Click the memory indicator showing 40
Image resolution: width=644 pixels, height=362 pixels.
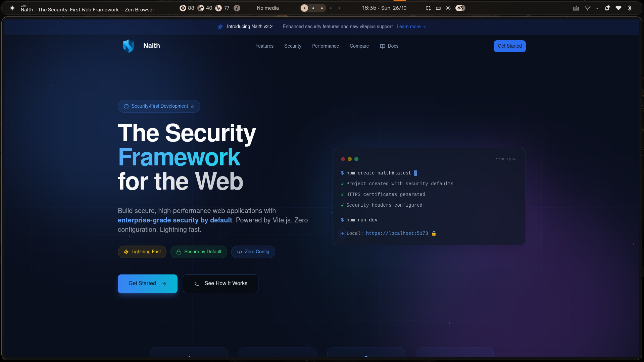click(205, 8)
